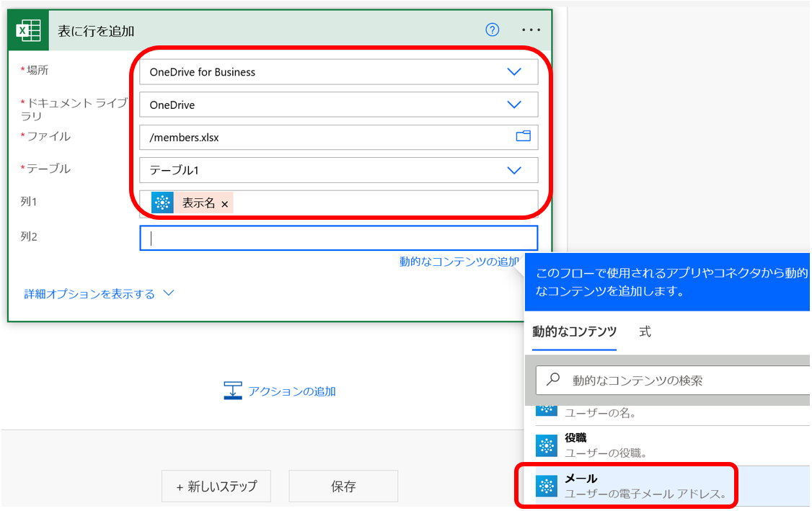Click the + 新しいステップ button

(x=216, y=486)
